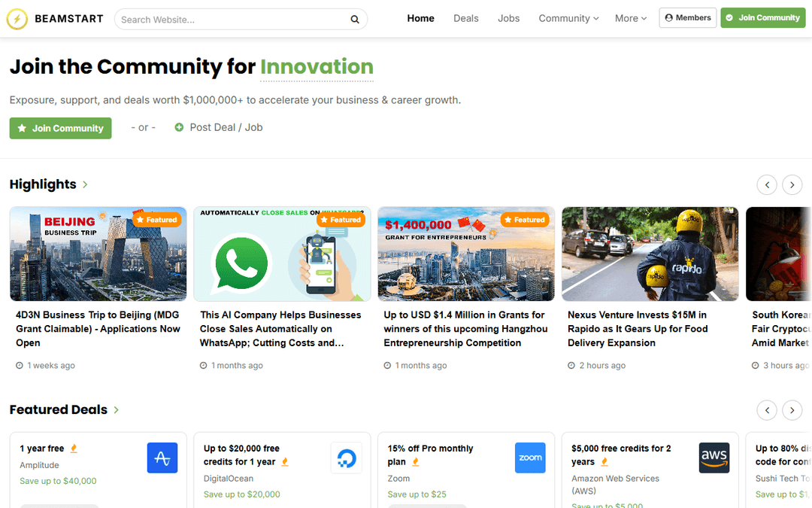Click '15% off Pro monthly plan' deal title
This screenshot has height=508, width=812.
(x=430, y=455)
